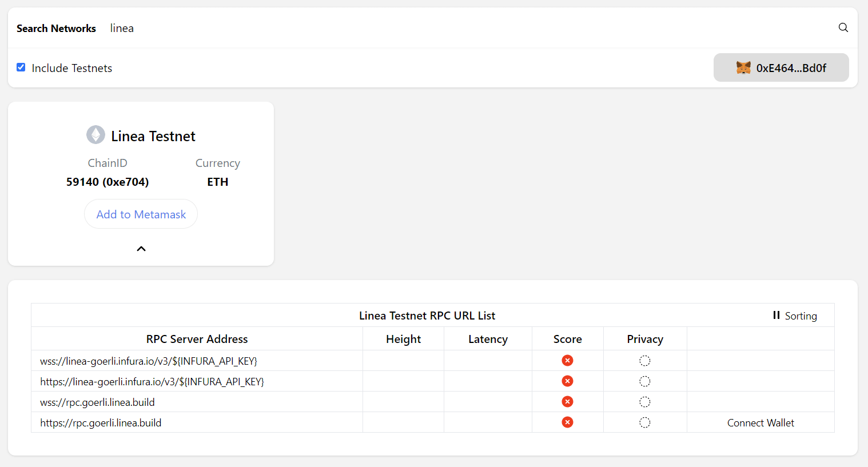Click the red error score icon for wss://rpc.goerli.linea.build
The image size is (868, 467).
pos(567,401)
